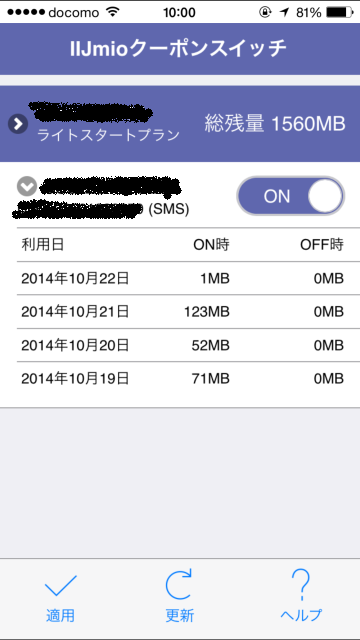This screenshot has height=640, width=360.
Task: Tap the IIJmioクーポンスイッチ title bar
Action: click(x=180, y=49)
